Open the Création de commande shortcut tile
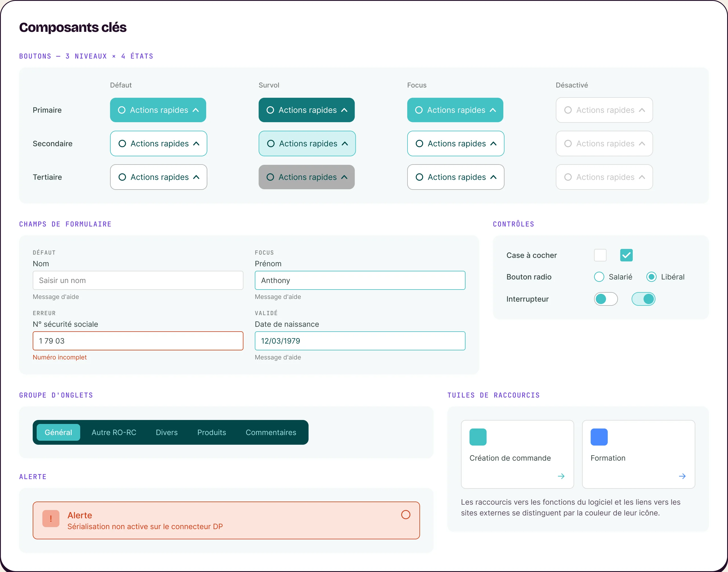The height and width of the screenshot is (572, 728). click(x=517, y=454)
